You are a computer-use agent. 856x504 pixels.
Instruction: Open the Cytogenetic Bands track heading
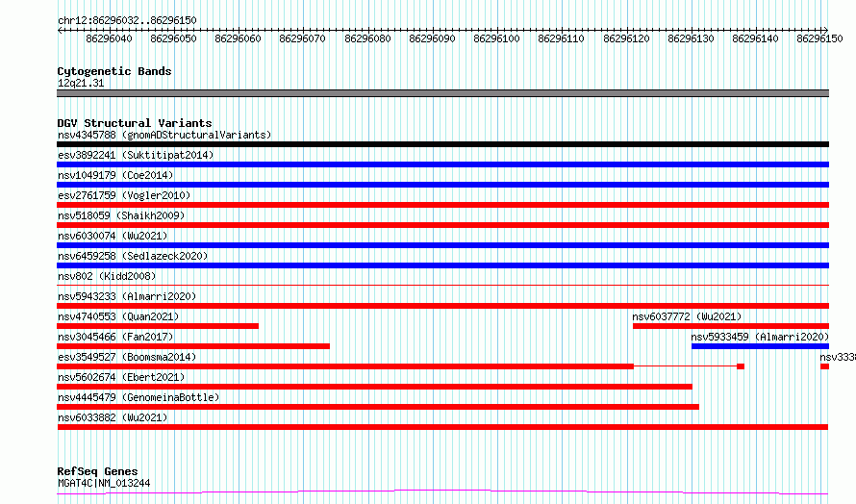tap(114, 71)
